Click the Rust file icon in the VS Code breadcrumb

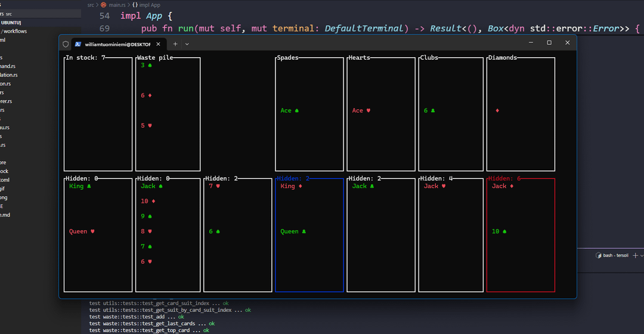point(104,5)
